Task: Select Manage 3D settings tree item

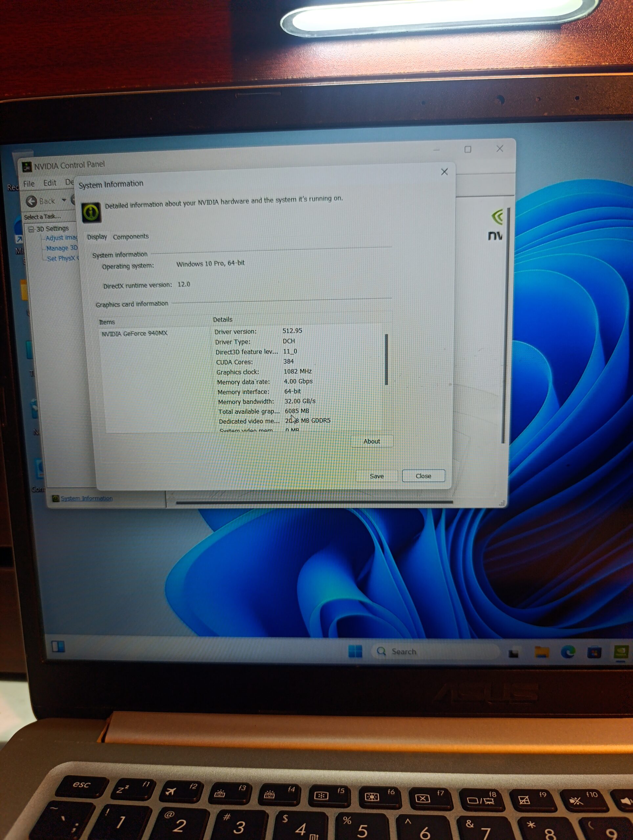Action: pyautogui.click(x=62, y=248)
